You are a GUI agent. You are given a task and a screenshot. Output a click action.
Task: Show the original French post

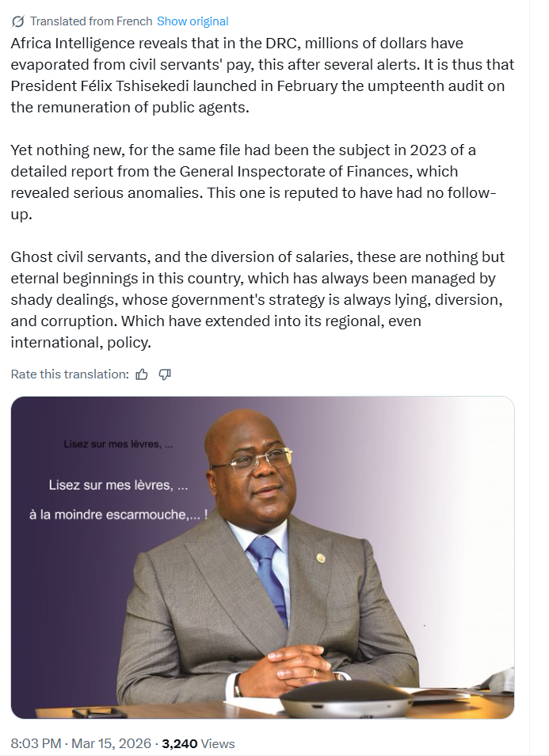pos(193,21)
